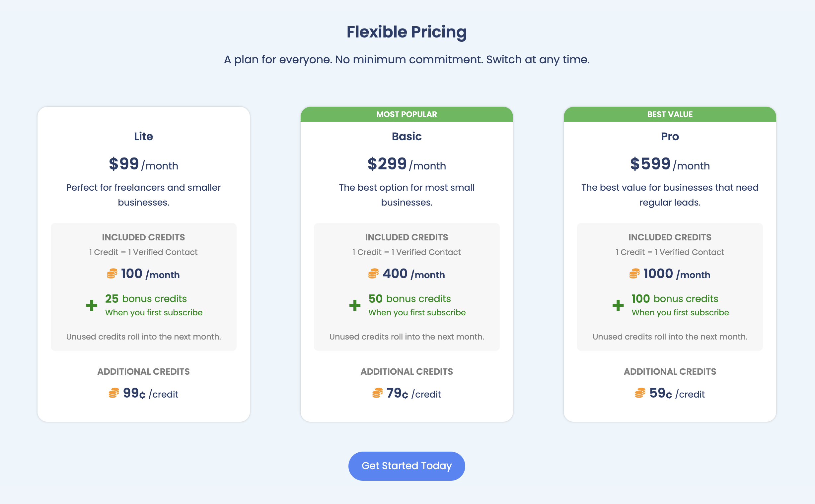Viewport: 815px width, 504px height.
Task: Click the coin icon beside Lite's 100 /month
Action: 112,274
